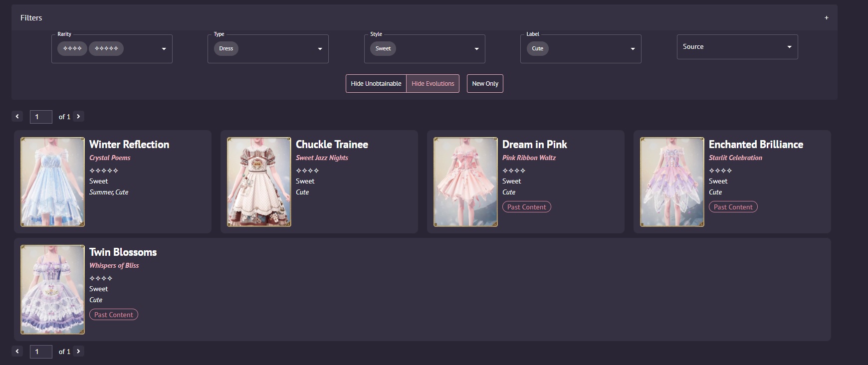Open the Whispers of Bliss outfit link
The height and width of the screenshot is (365, 868).
pos(114,266)
